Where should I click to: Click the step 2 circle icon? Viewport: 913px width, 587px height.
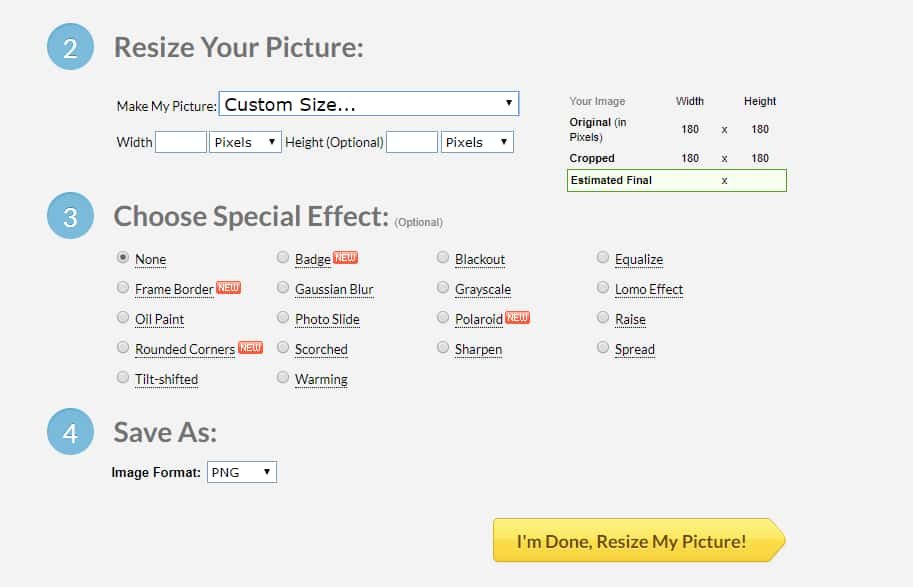70,47
